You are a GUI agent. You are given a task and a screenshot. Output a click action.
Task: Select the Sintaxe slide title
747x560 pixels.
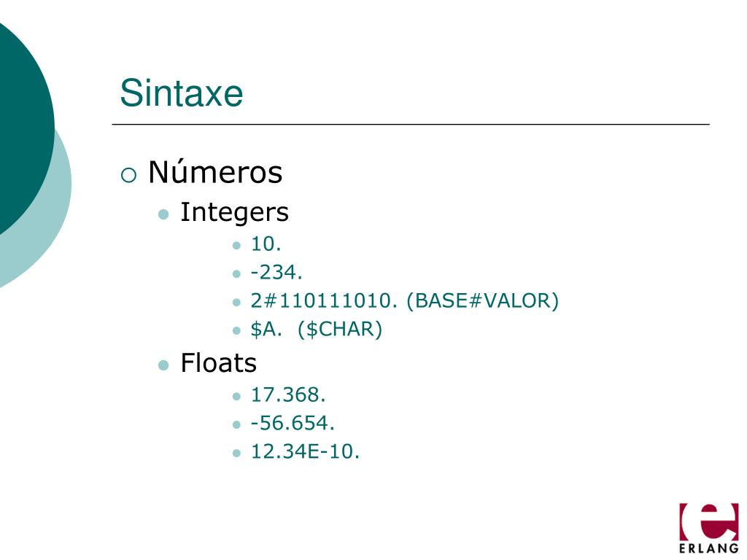pyautogui.click(x=182, y=93)
